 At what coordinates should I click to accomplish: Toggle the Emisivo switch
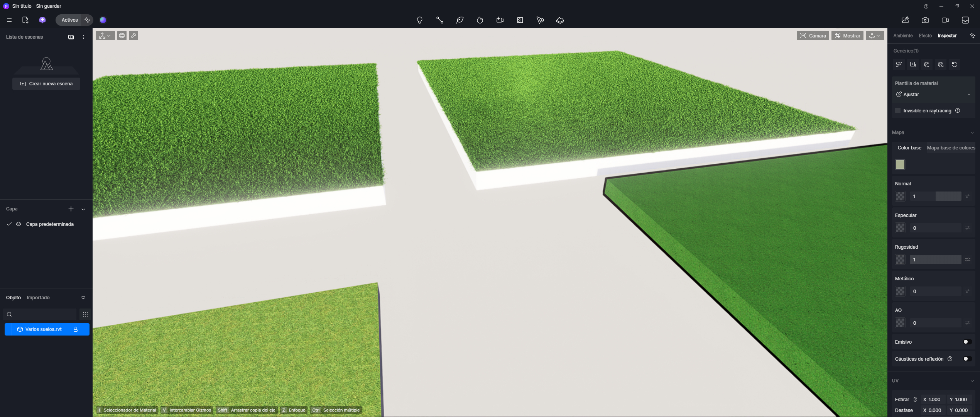click(967, 342)
